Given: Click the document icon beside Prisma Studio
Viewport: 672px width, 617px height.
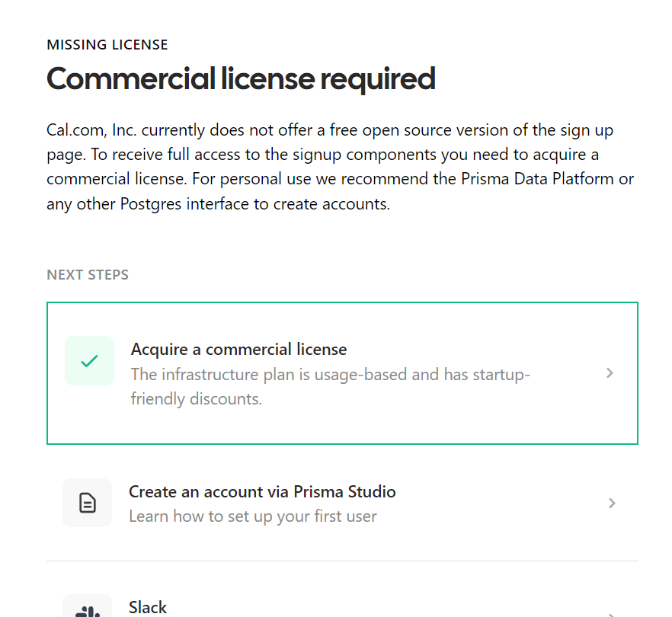Looking at the screenshot, I should pyautogui.click(x=88, y=503).
